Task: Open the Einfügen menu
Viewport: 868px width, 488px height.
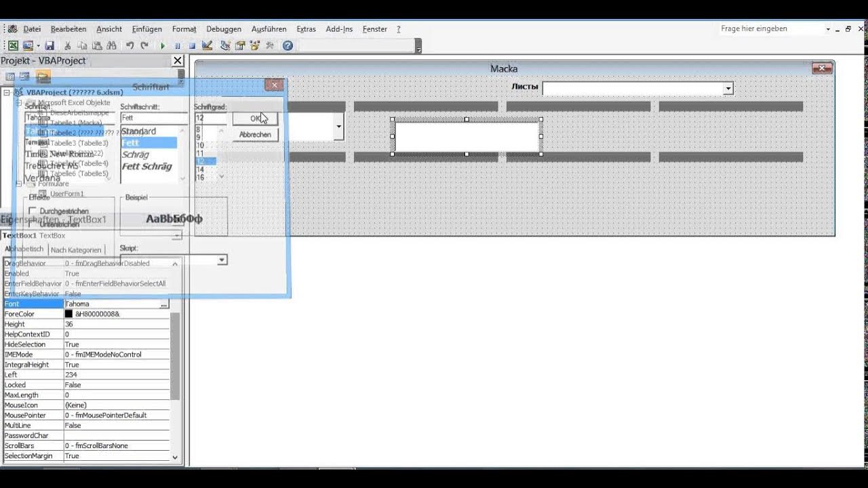Action: coord(147,29)
